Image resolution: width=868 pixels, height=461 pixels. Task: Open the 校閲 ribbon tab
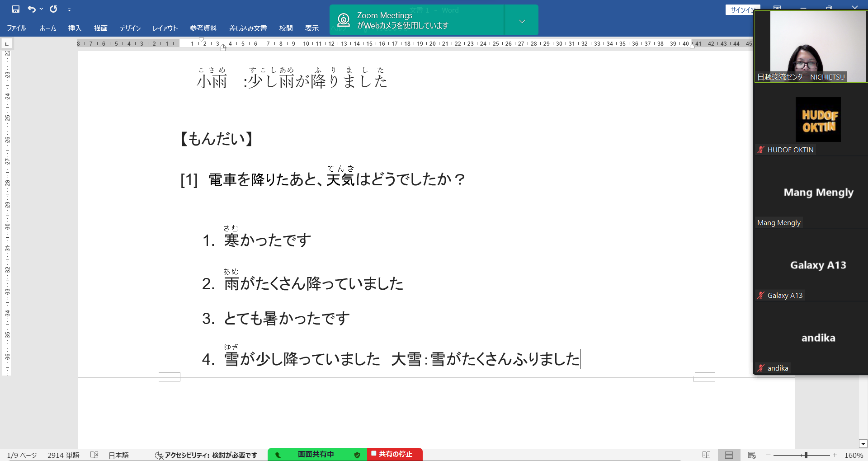(286, 28)
